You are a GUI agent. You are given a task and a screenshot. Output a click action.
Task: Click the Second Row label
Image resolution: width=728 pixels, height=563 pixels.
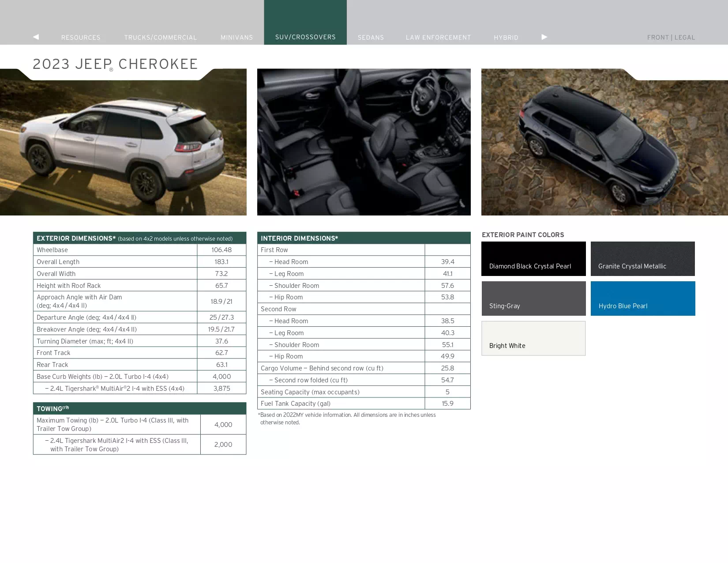coord(278,309)
